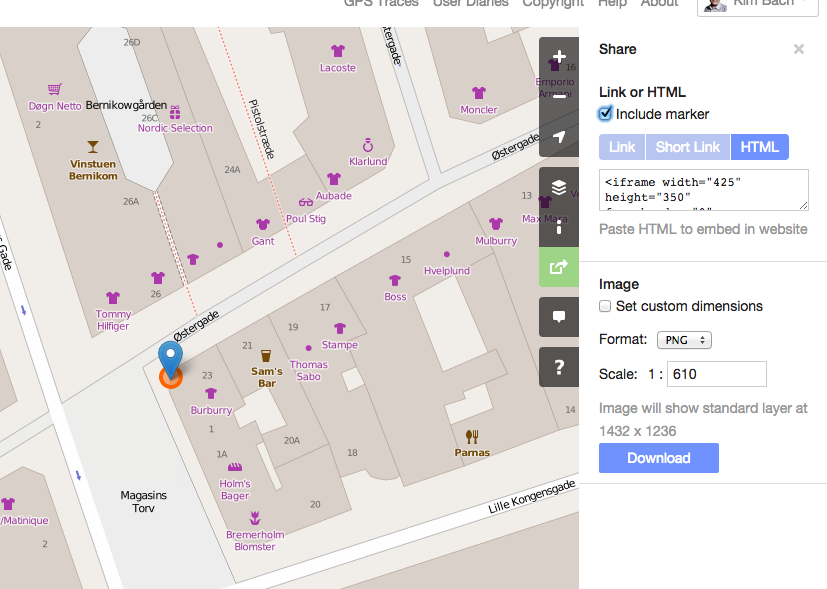Select the Hvelplund shop dot marker
The image size is (827, 589).
point(447,254)
